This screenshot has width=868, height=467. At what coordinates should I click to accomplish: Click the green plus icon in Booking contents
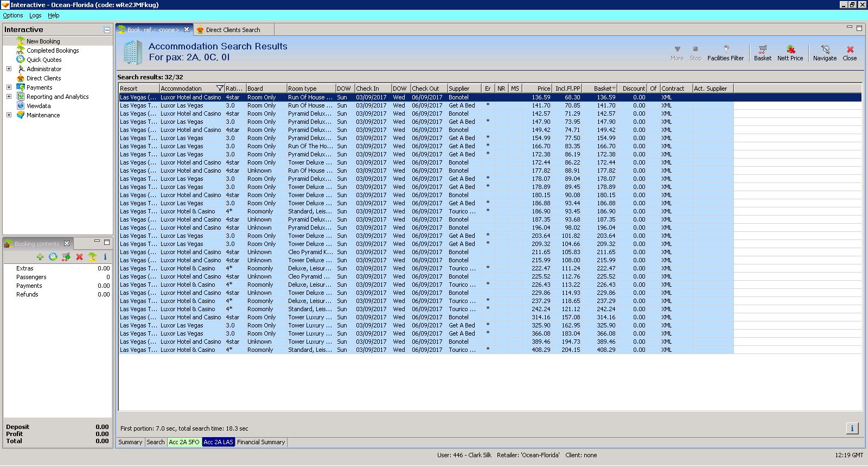(40, 257)
